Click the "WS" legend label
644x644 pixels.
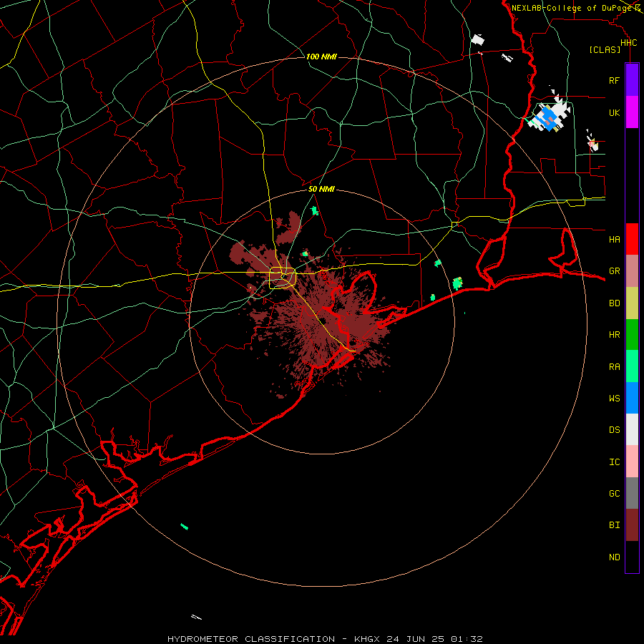click(x=614, y=399)
